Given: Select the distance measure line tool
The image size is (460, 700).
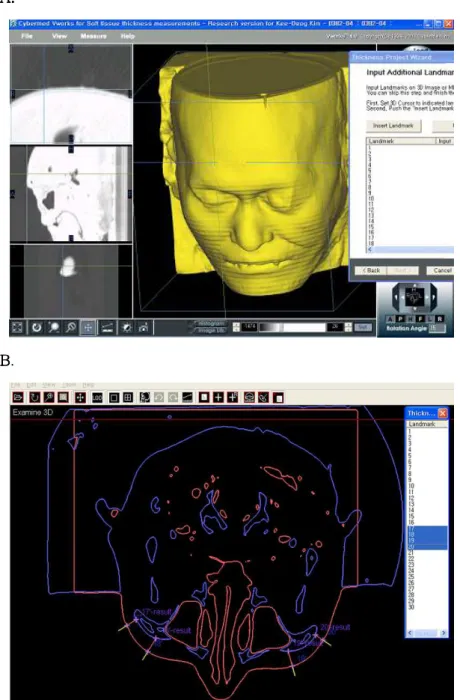Looking at the screenshot, I should point(107,328).
